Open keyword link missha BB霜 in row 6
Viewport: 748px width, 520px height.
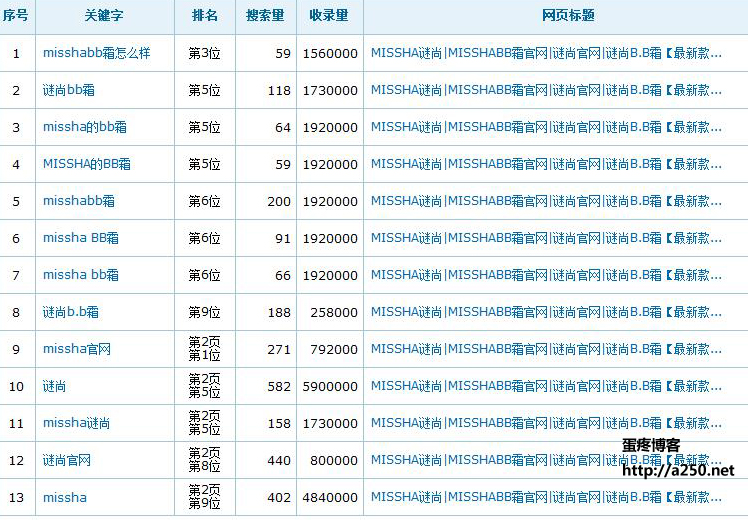(81, 238)
